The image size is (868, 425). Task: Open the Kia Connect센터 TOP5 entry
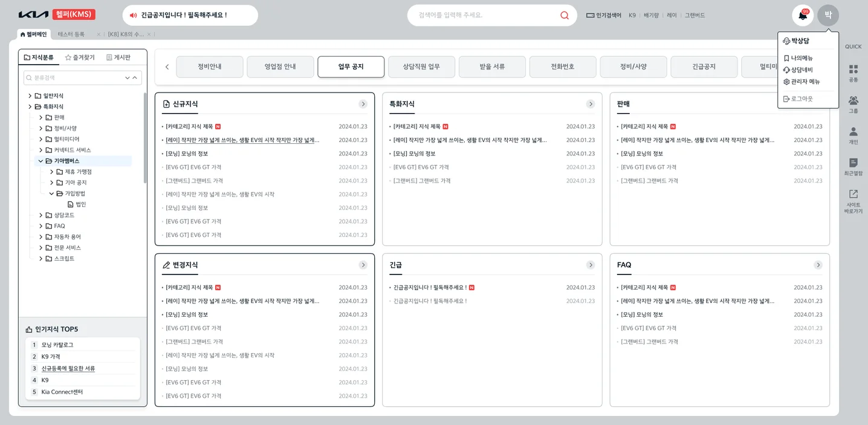(x=62, y=392)
